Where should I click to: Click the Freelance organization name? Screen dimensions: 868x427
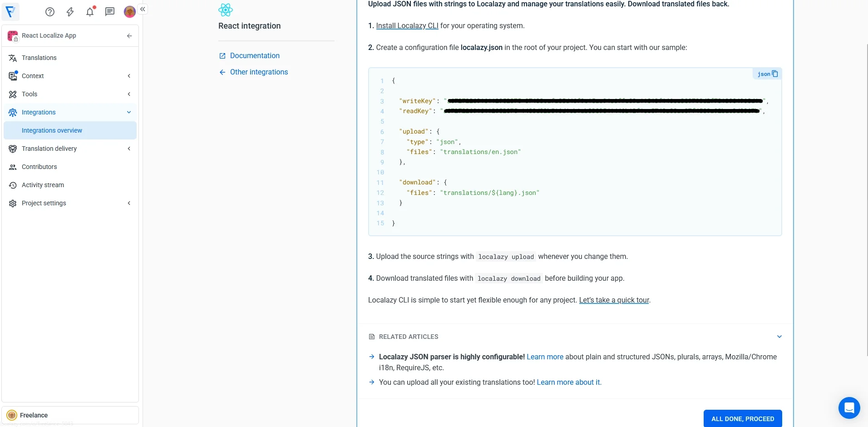click(x=34, y=415)
